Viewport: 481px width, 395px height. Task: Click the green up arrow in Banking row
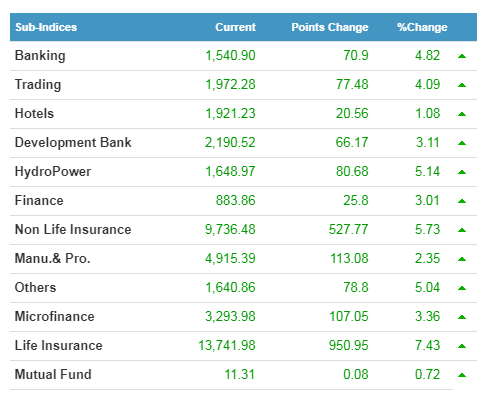tap(462, 56)
